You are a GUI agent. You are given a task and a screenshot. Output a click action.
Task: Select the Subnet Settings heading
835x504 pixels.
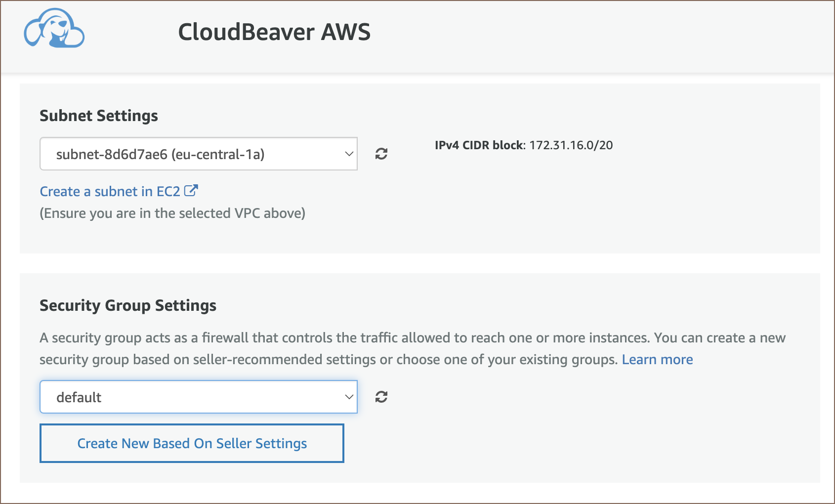pos(99,116)
